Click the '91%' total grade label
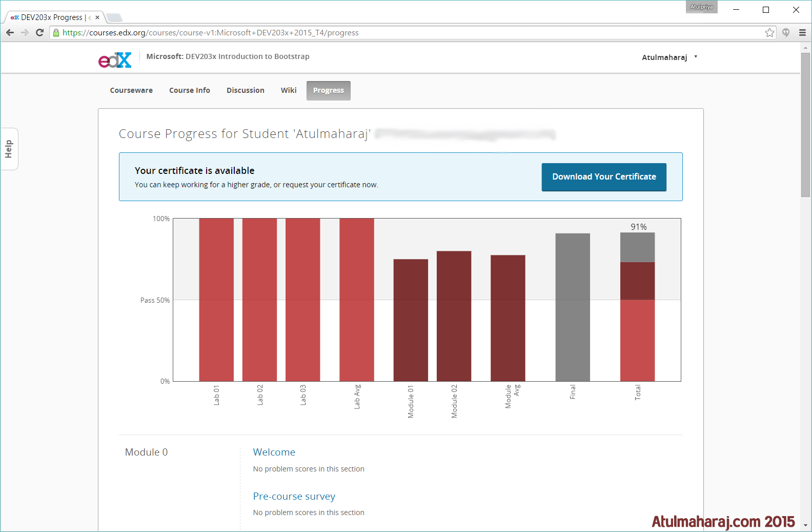The height and width of the screenshot is (532, 812). pos(639,227)
